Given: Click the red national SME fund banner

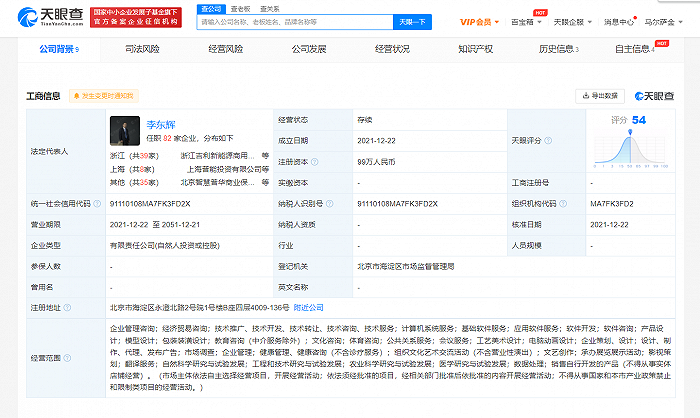Looking at the screenshot, I should [x=136, y=17].
